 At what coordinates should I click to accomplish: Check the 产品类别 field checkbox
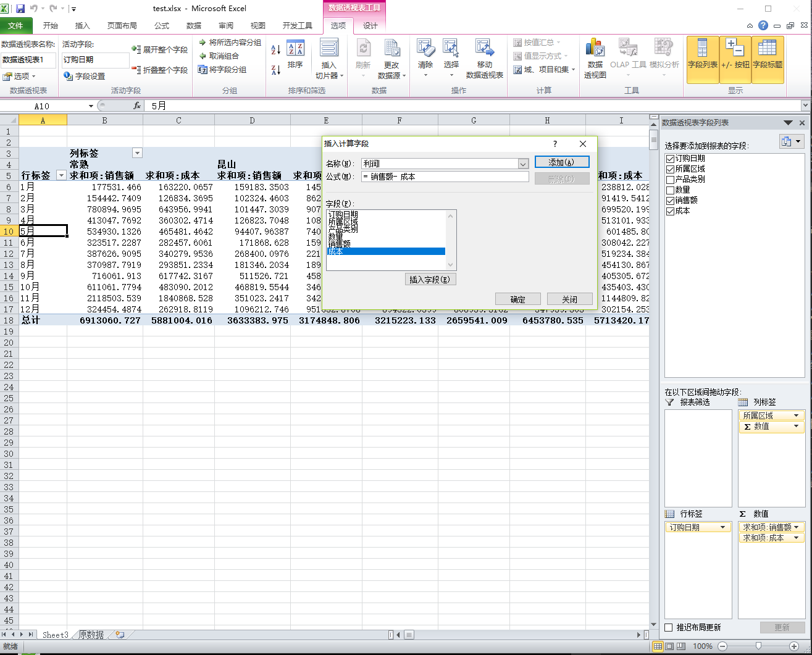click(x=671, y=180)
